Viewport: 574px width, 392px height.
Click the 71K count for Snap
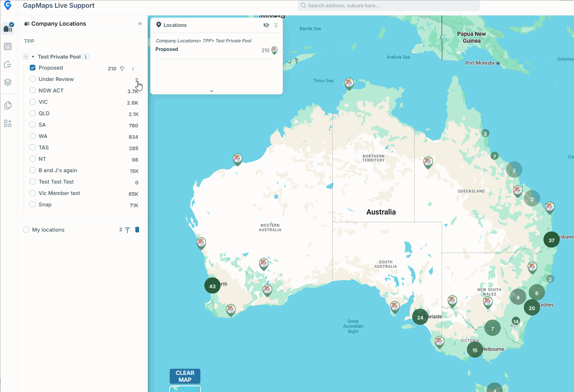point(134,206)
